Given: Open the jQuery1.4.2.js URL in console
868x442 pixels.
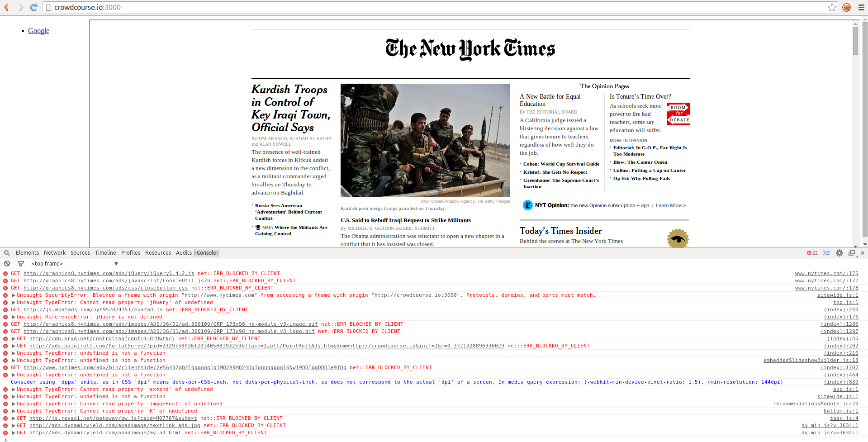Looking at the screenshot, I should pos(109,273).
